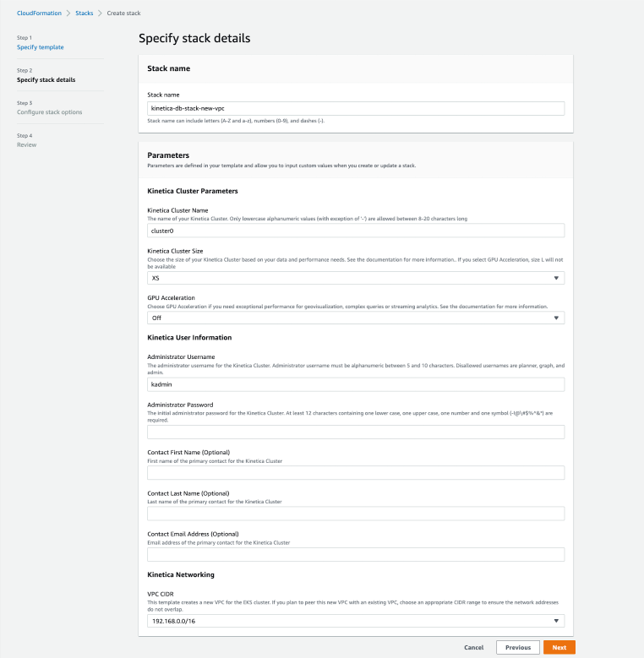The width and height of the screenshot is (644, 658).
Task: Click the Stack name input field
Action: tap(356, 108)
